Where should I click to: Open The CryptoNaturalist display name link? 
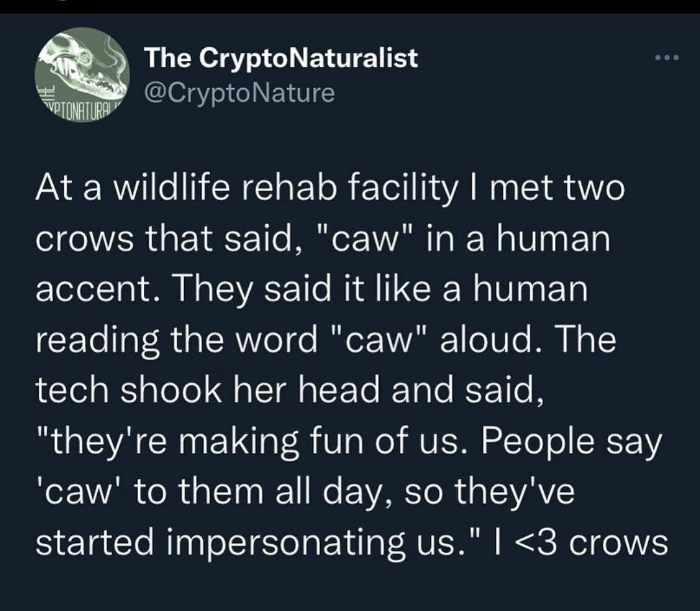click(281, 59)
